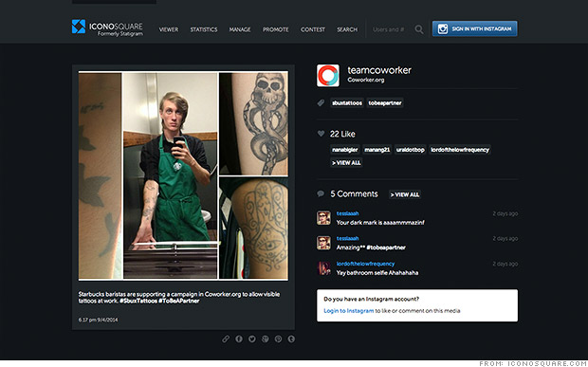Screen dimensions: 588x367
Task: Click the Instagram camera icon in sign-in button
Action: 443,28
